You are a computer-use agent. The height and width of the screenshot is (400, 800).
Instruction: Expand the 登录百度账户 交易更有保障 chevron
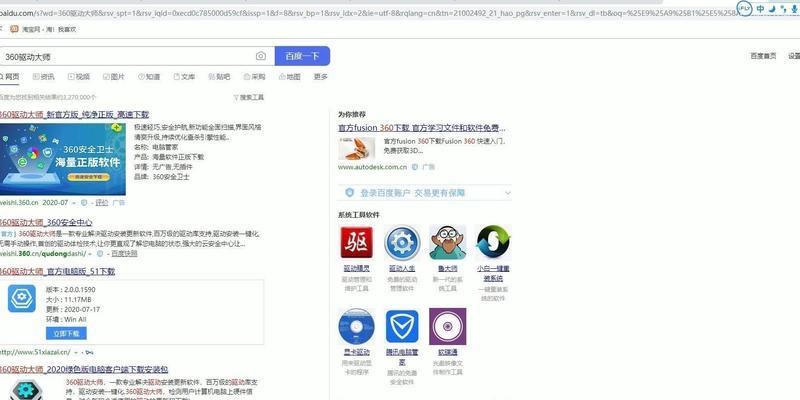click(507, 193)
